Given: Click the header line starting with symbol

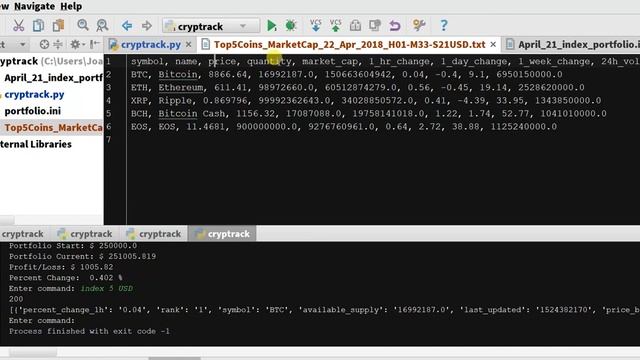Looking at the screenshot, I should tap(384, 62).
